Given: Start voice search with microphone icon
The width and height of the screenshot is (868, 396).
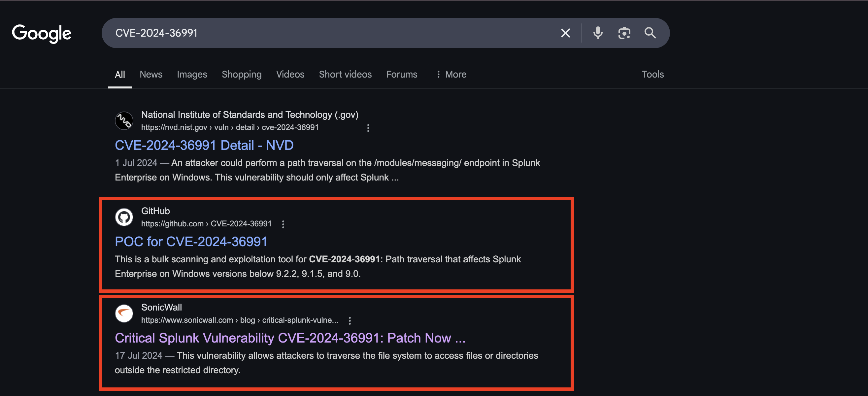Looking at the screenshot, I should click(598, 33).
